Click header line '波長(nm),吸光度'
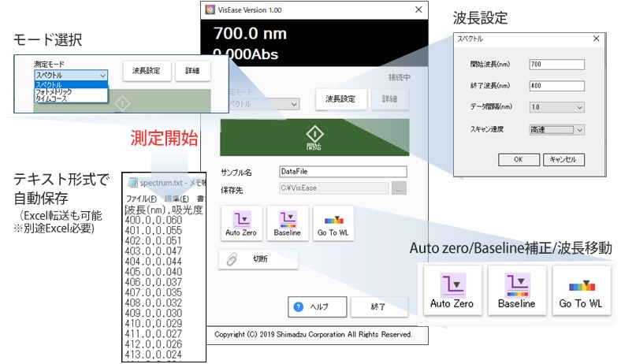621x364 pixels. [x=164, y=210]
